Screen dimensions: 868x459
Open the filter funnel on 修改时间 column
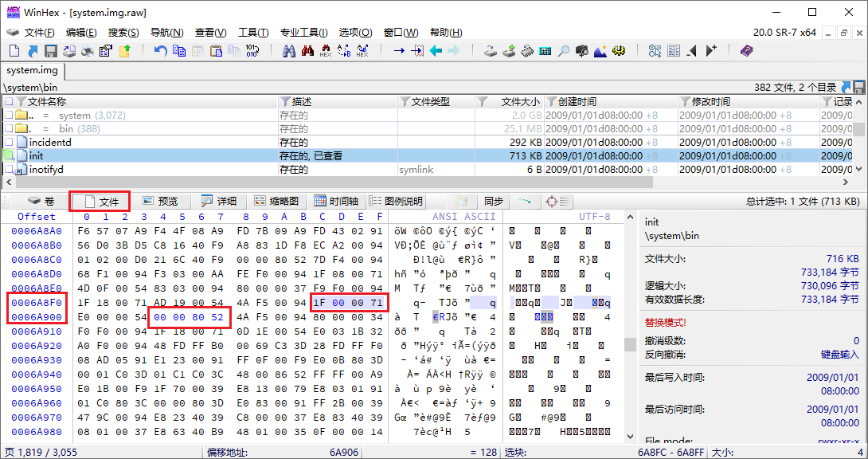[x=685, y=102]
